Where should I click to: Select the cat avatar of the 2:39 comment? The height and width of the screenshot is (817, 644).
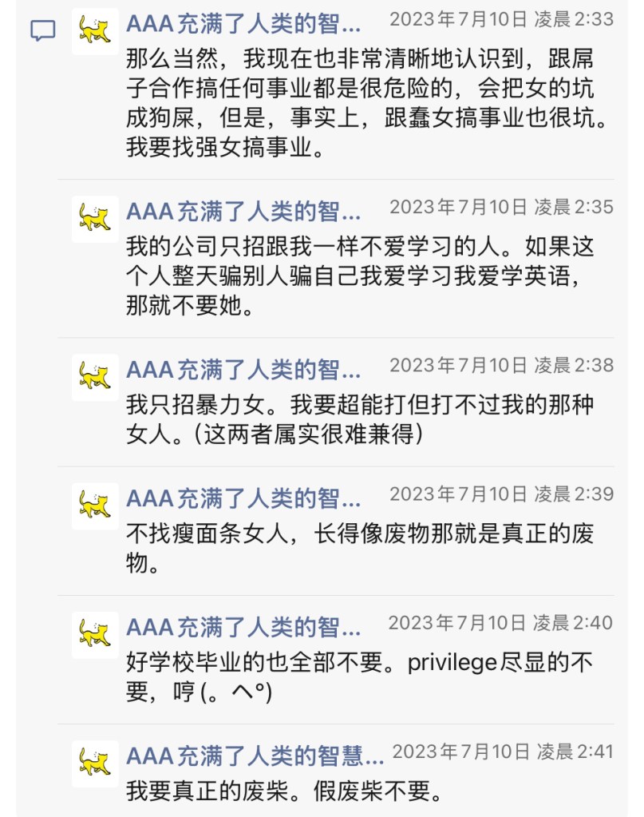coord(95,506)
